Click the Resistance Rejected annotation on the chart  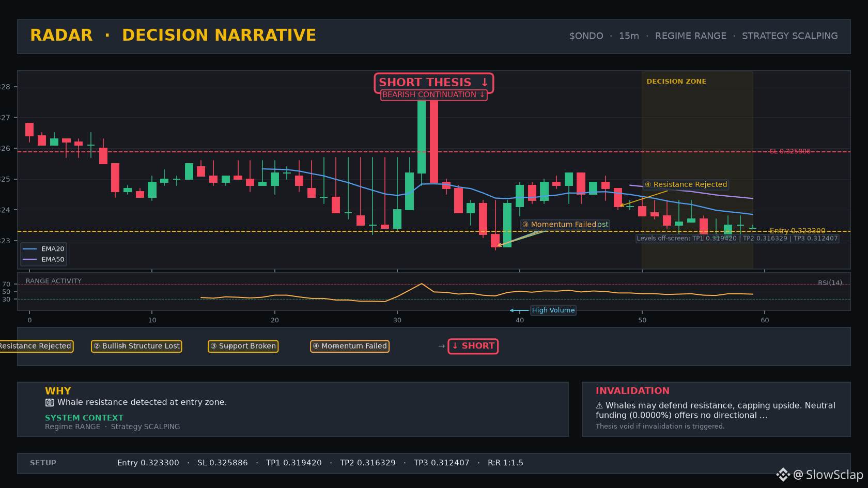click(x=686, y=184)
